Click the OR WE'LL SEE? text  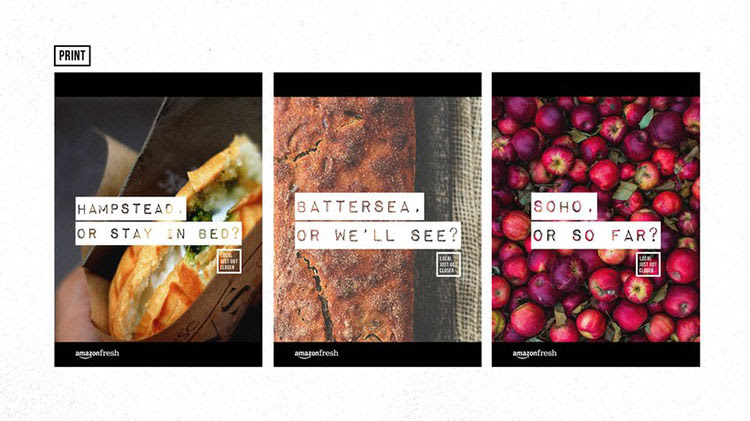coord(378,235)
